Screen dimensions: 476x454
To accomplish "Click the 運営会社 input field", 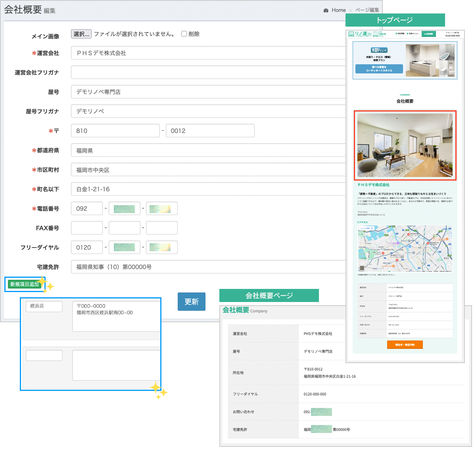I will tap(208, 53).
